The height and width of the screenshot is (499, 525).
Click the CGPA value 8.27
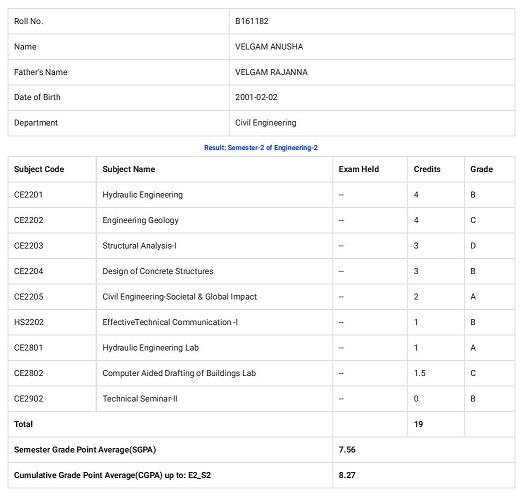click(x=347, y=475)
